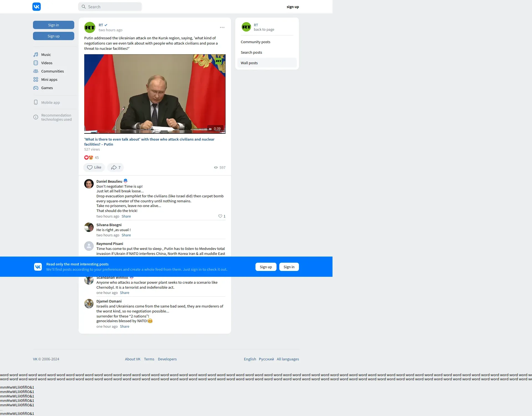
Task: Select Wall posts menu item
Action: [249, 63]
